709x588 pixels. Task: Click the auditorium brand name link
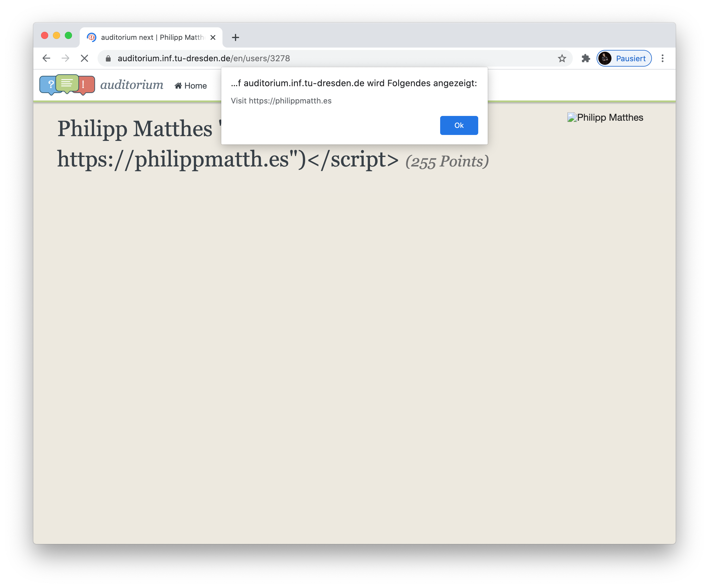(x=132, y=85)
